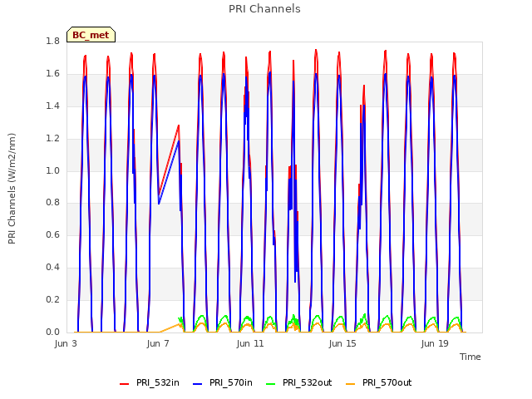
Task: Toggle the PRI_570in legend label
Action: pos(231,382)
